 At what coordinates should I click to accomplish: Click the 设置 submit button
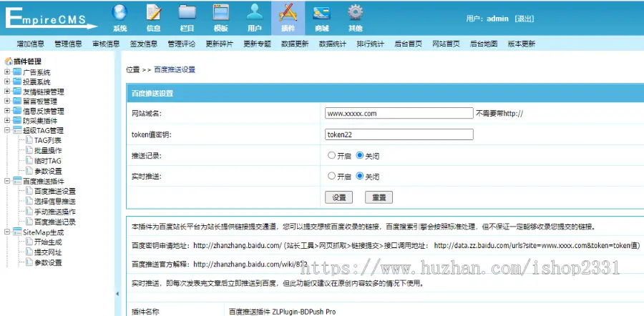tap(339, 197)
